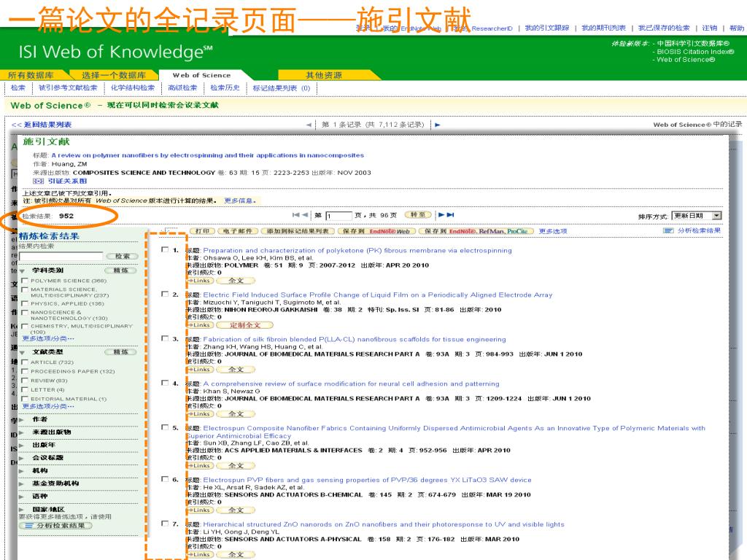Expand the 语种 refine section
The image size is (747, 560).
[x=21, y=497]
